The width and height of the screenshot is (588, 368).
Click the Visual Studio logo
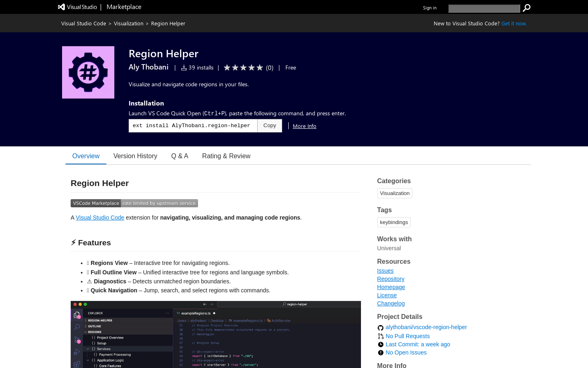[x=78, y=7]
